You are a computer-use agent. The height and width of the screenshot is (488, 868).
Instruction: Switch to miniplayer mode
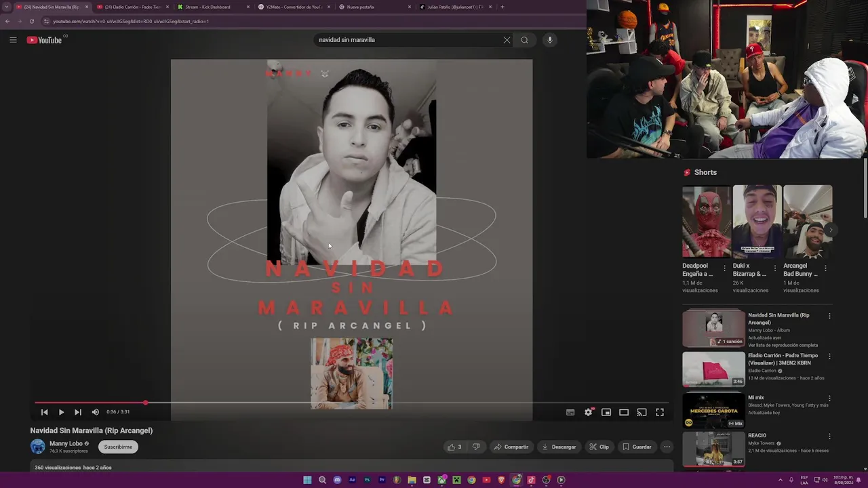click(606, 412)
